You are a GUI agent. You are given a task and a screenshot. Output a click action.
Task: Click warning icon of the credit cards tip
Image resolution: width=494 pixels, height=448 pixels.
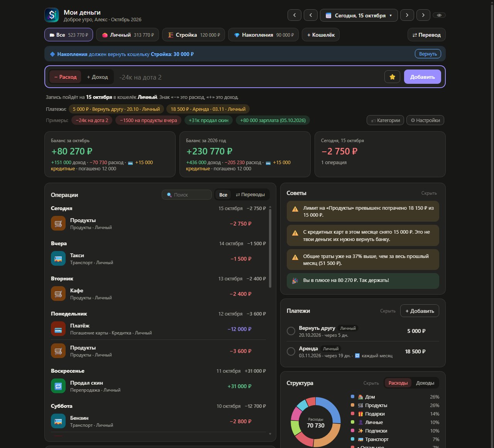pyautogui.click(x=295, y=233)
